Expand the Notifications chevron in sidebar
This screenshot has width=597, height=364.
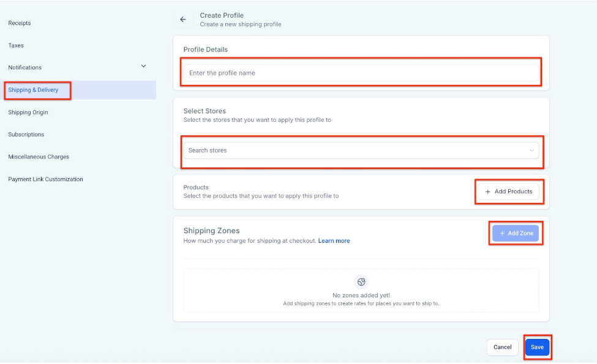coord(144,67)
